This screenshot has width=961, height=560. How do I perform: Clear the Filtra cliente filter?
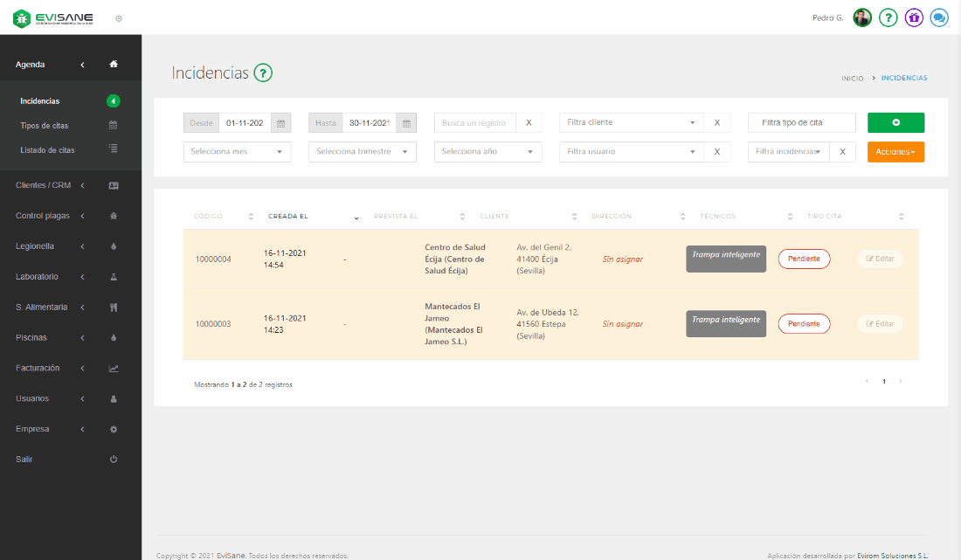[x=716, y=123]
